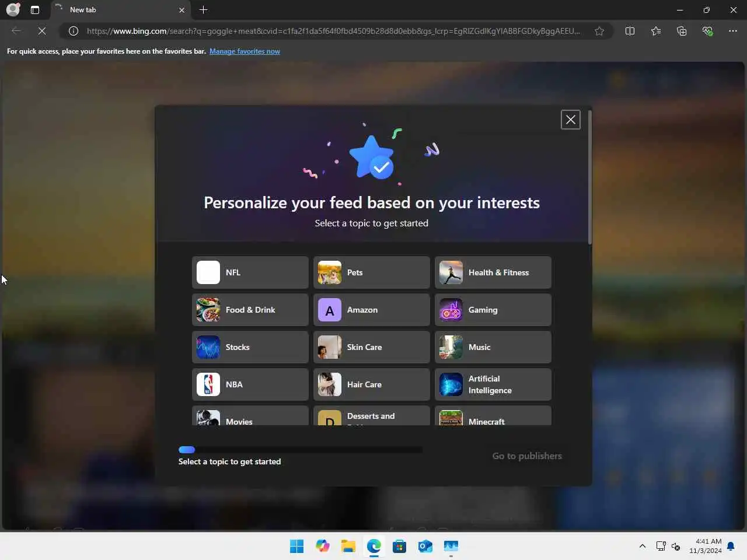
Task: Open split screen view
Action: tap(630, 31)
